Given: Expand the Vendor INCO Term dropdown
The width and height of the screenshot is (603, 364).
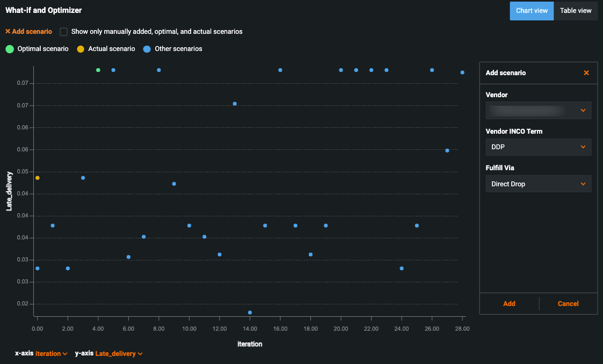Looking at the screenshot, I should coord(538,147).
